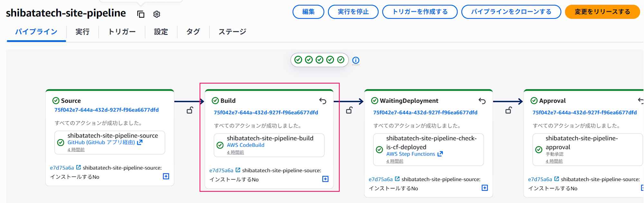Click 4 時間前 timestamp in WaitingDeployment action
Image resolution: width=644 pixels, height=203 pixels.
click(395, 161)
